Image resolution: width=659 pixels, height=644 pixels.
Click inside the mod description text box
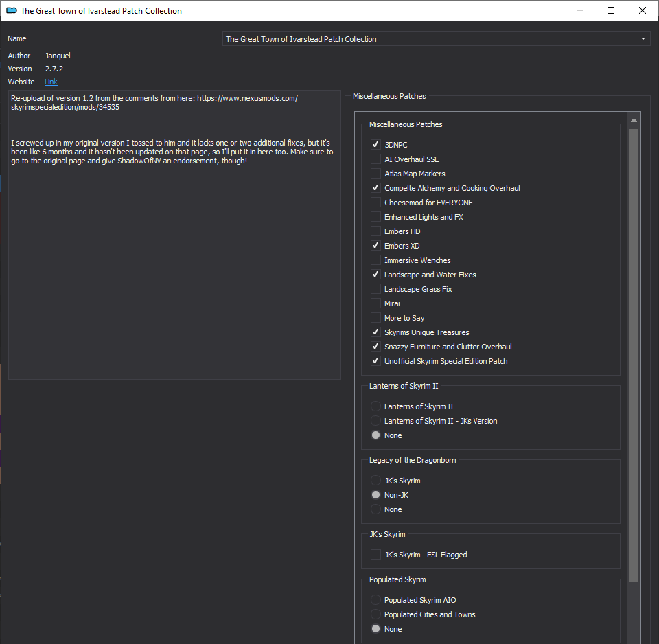point(174,235)
